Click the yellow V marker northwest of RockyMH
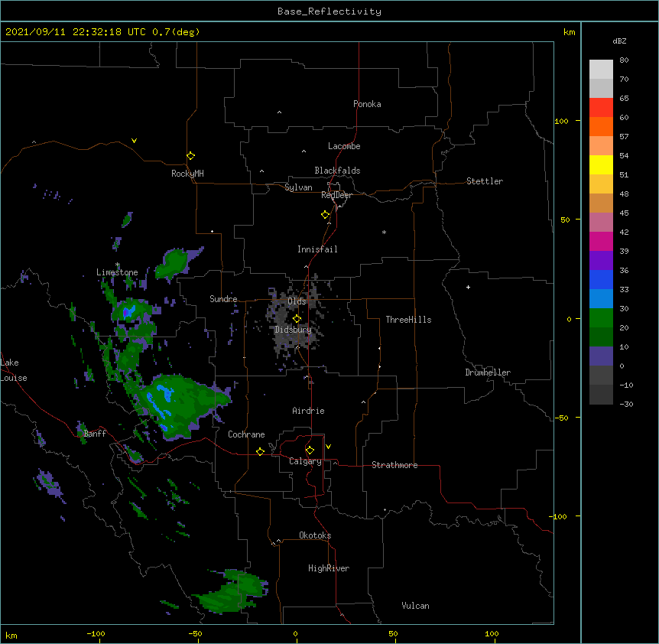The width and height of the screenshot is (659, 644). [134, 141]
